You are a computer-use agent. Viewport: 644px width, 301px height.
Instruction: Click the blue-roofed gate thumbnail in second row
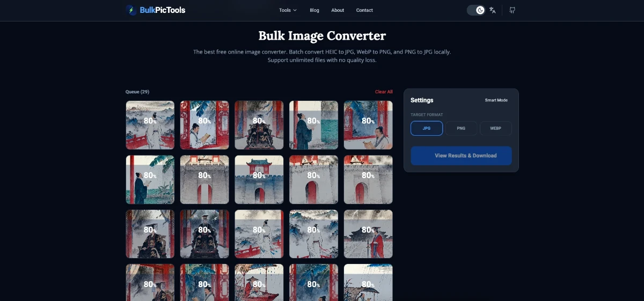(259, 180)
